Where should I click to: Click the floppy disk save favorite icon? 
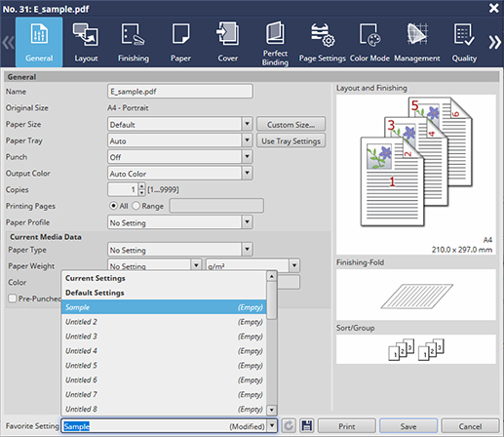coord(306,425)
